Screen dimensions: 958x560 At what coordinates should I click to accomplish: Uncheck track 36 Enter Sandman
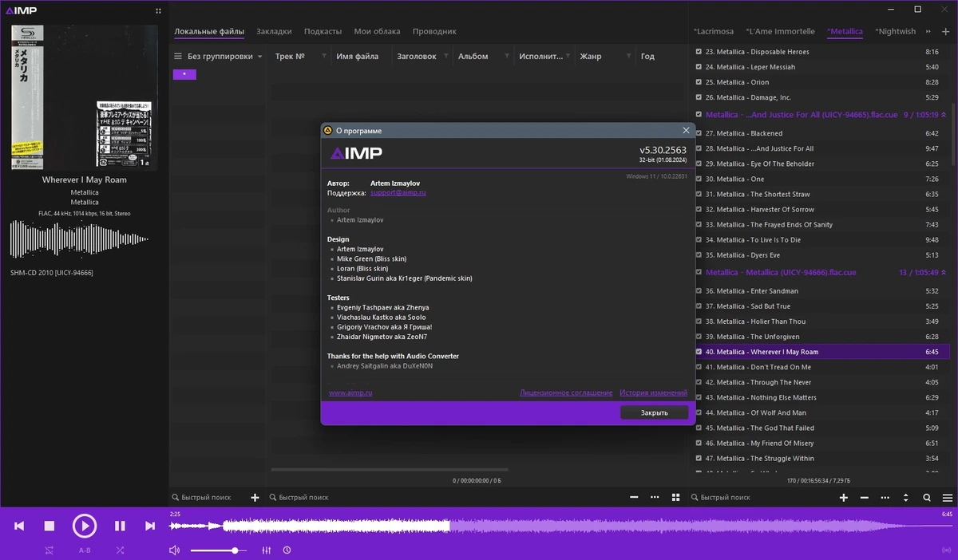699,291
